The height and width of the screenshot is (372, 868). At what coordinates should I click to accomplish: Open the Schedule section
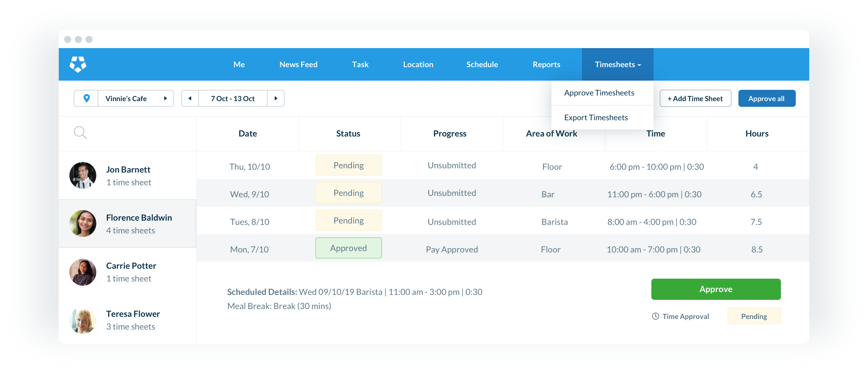coord(482,64)
